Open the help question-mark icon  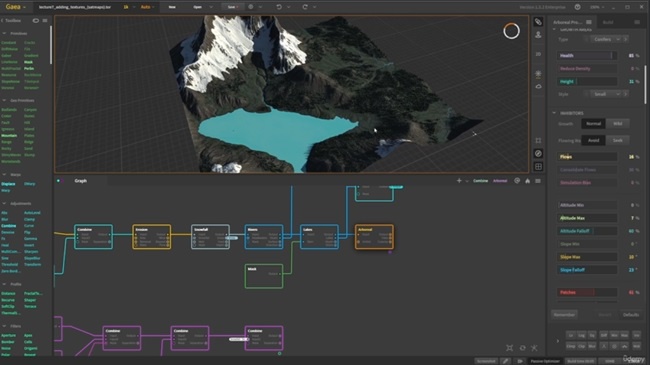[x=577, y=7]
